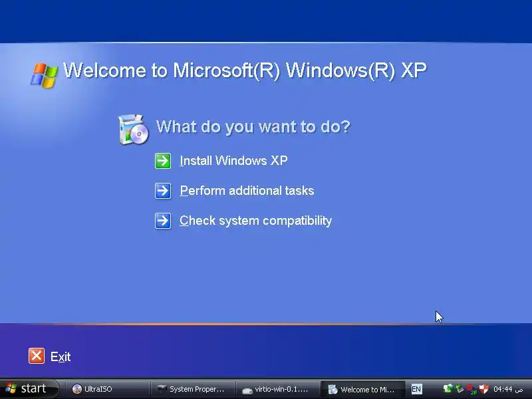
Task: Open the Perform additional tasks link
Action: pyautogui.click(x=247, y=191)
